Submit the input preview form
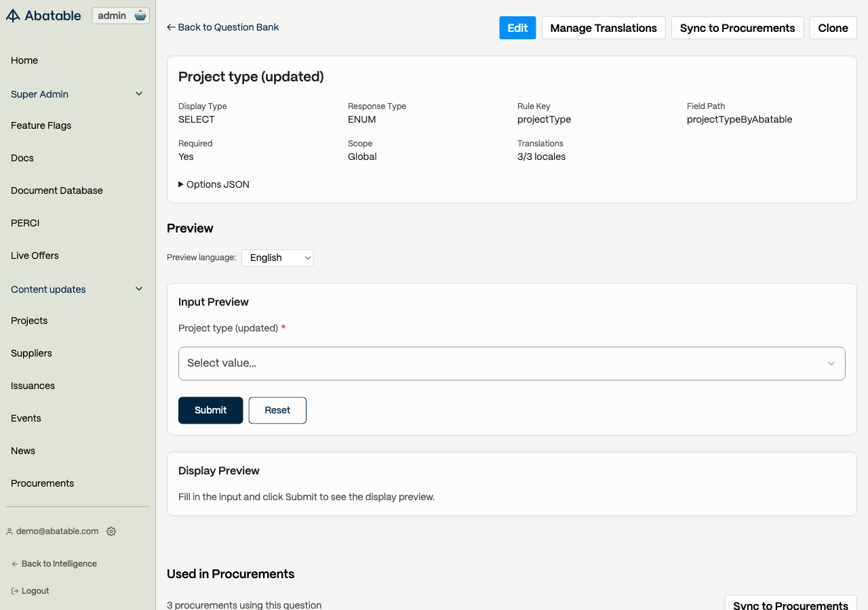The image size is (868, 610). (x=210, y=410)
